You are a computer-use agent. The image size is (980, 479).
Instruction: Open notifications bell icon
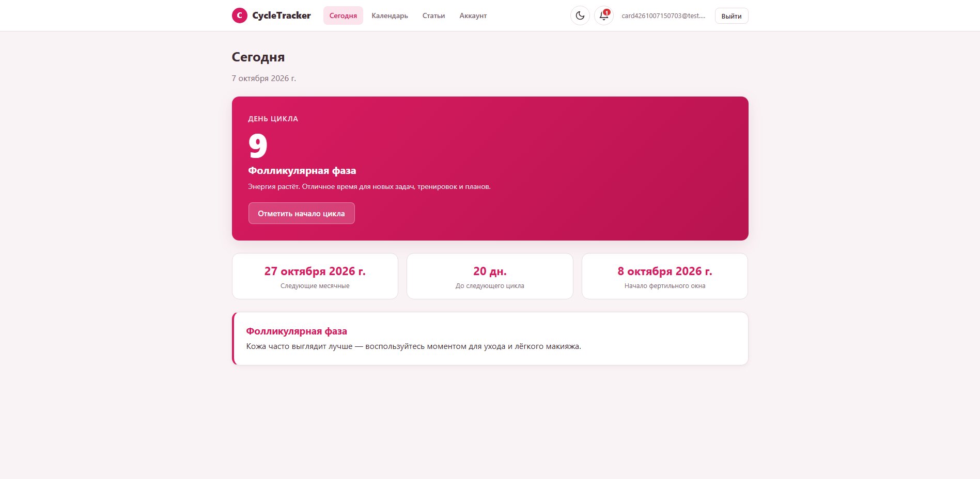point(604,15)
